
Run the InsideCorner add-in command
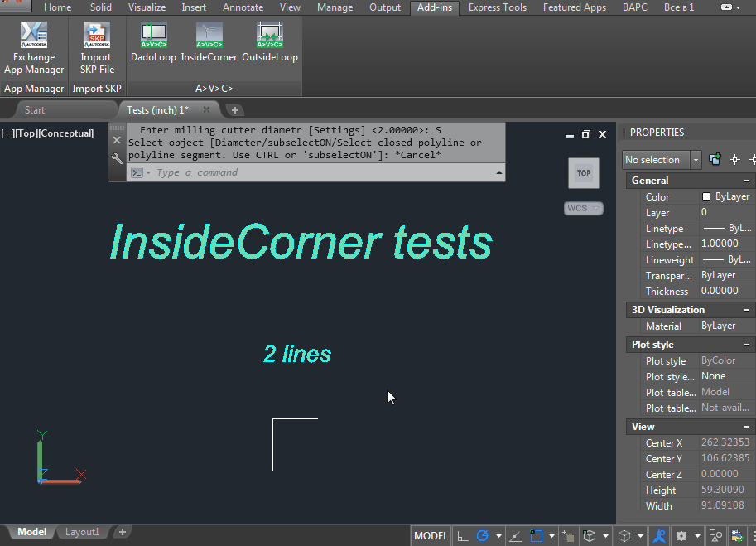pos(209,42)
